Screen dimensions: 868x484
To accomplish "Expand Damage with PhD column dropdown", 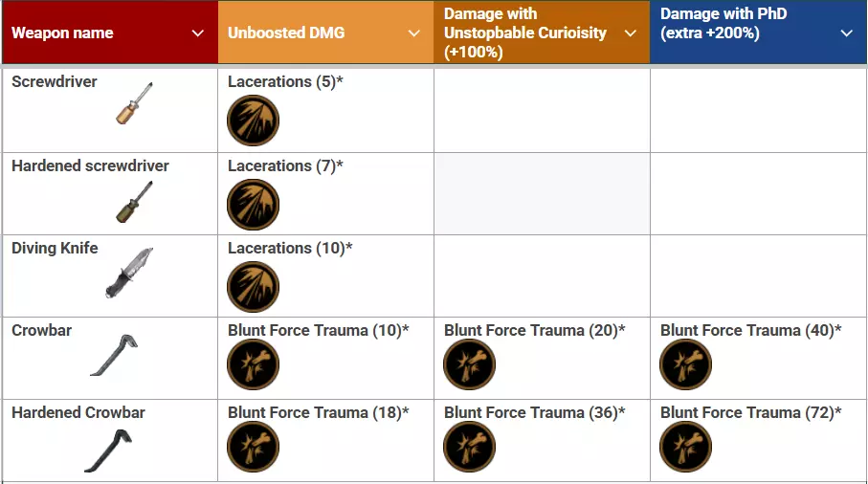I will 847,33.
